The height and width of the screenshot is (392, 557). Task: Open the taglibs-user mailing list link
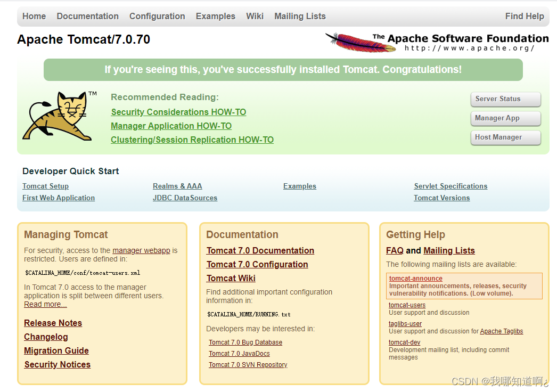click(405, 324)
